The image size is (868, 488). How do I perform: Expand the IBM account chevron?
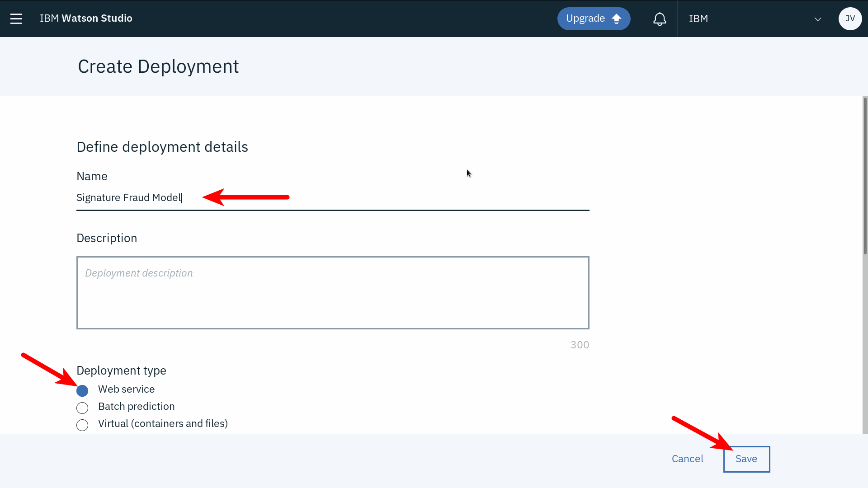click(x=817, y=19)
